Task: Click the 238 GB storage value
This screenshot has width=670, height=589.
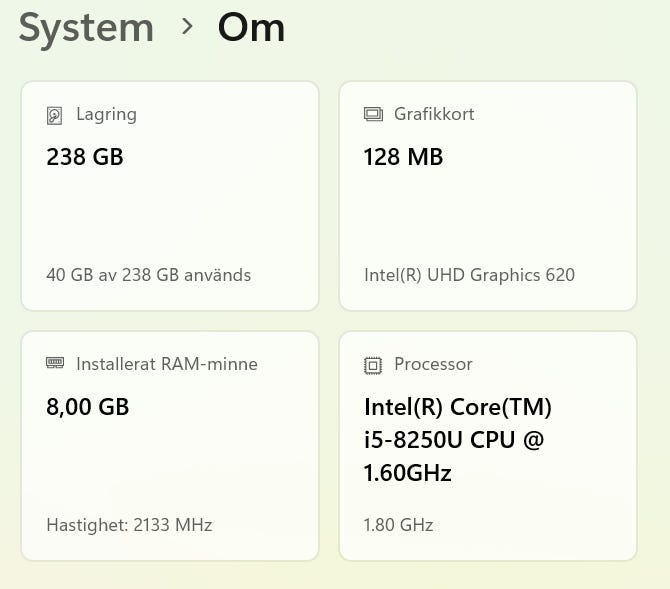Action: click(x=85, y=157)
